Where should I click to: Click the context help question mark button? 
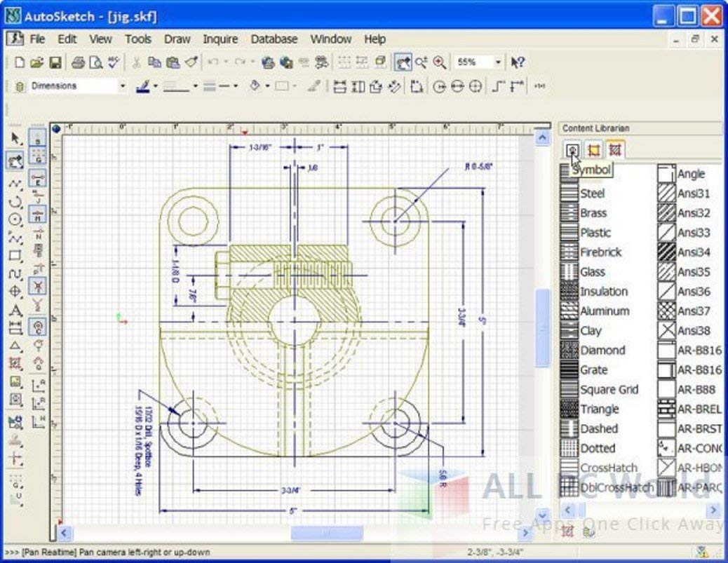point(518,62)
